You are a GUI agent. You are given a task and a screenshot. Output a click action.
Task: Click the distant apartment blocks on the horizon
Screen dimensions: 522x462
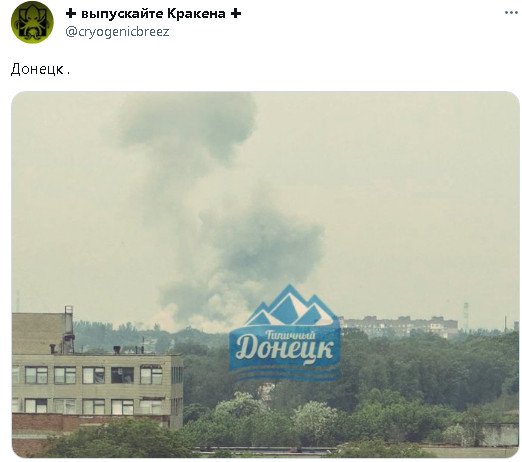(x=398, y=326)
